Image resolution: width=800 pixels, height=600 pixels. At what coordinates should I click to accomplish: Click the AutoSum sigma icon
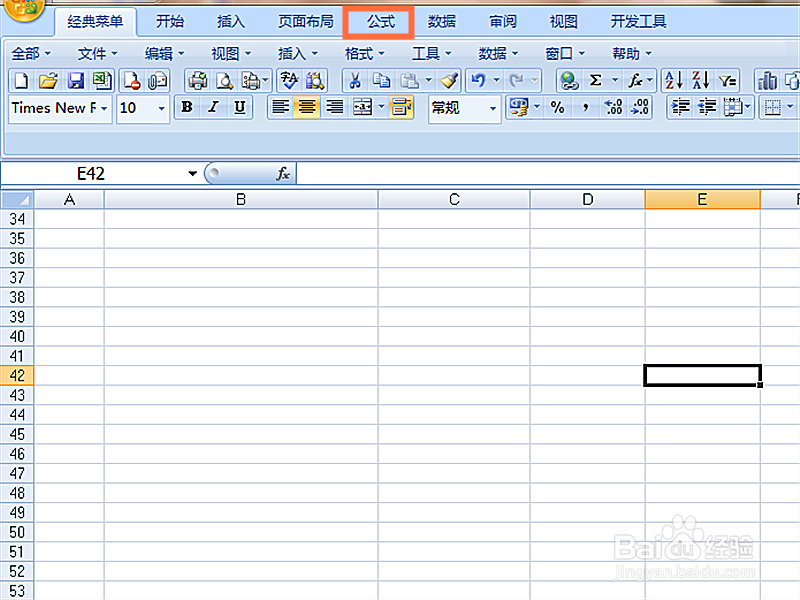coord(595,81)
